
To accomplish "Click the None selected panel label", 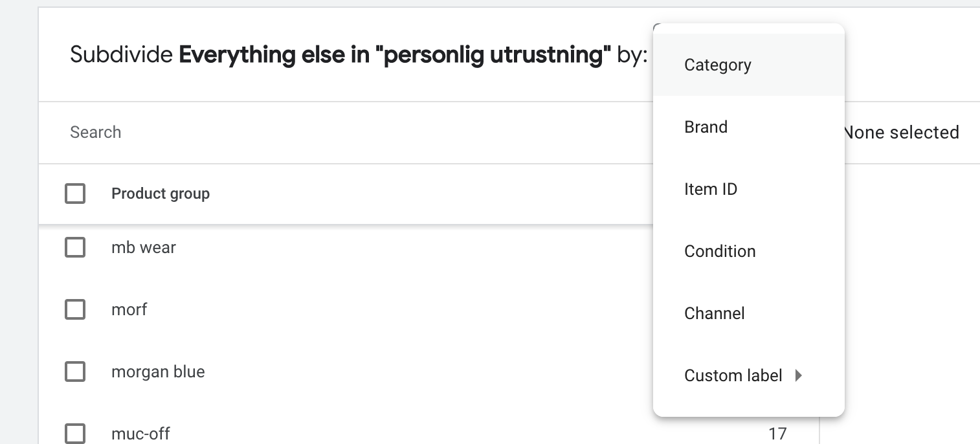I will point(902,133).
